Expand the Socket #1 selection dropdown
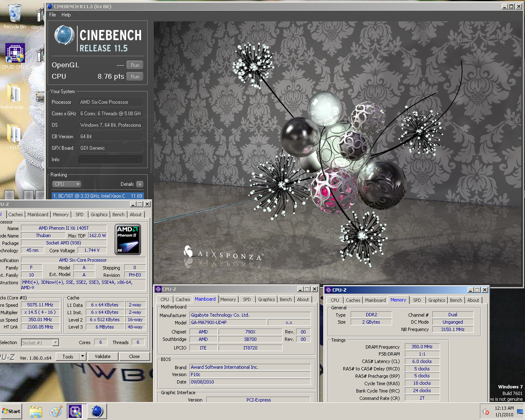 coord(40,343)
